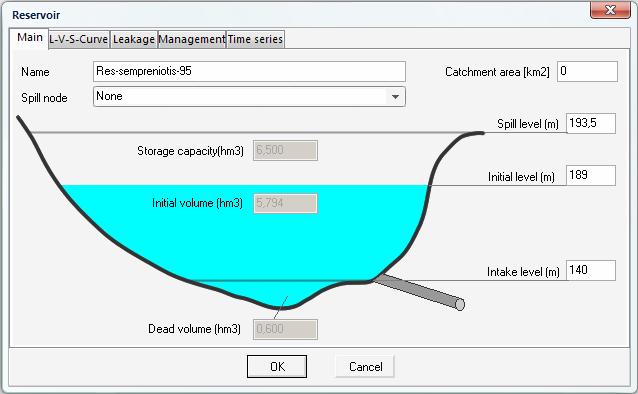
Task: Click the Cancel button
Action: coord(365,366)
